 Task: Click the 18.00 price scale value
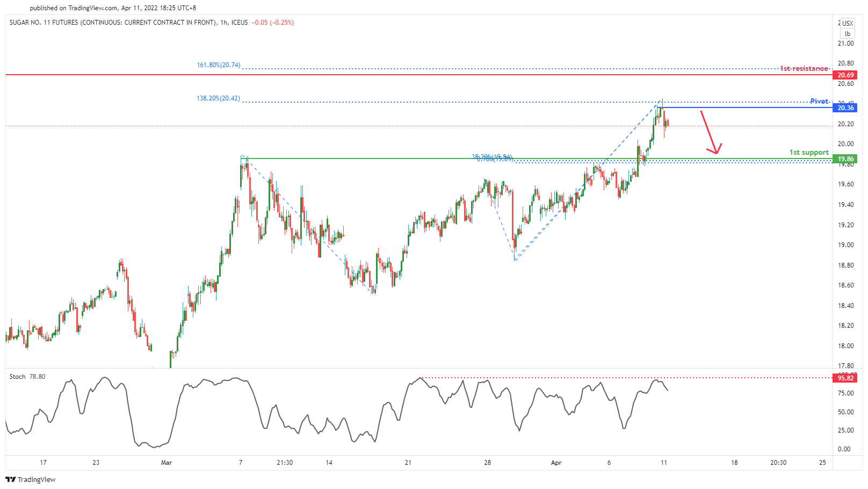point(846,346)
